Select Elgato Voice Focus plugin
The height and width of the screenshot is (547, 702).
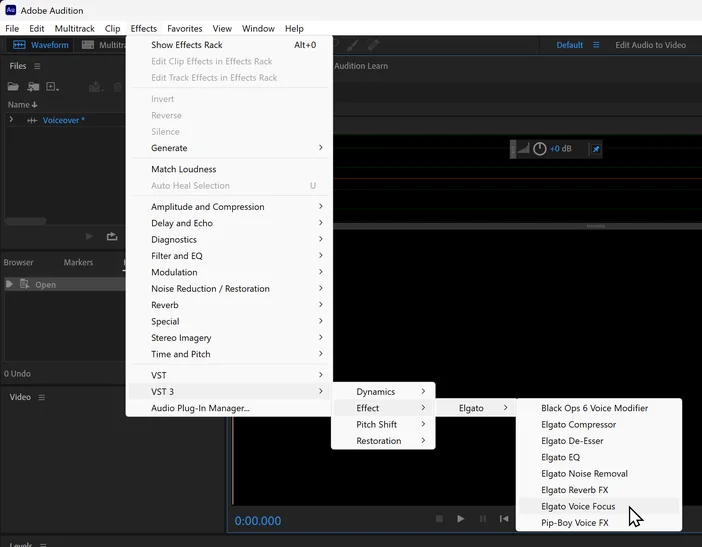599,506
